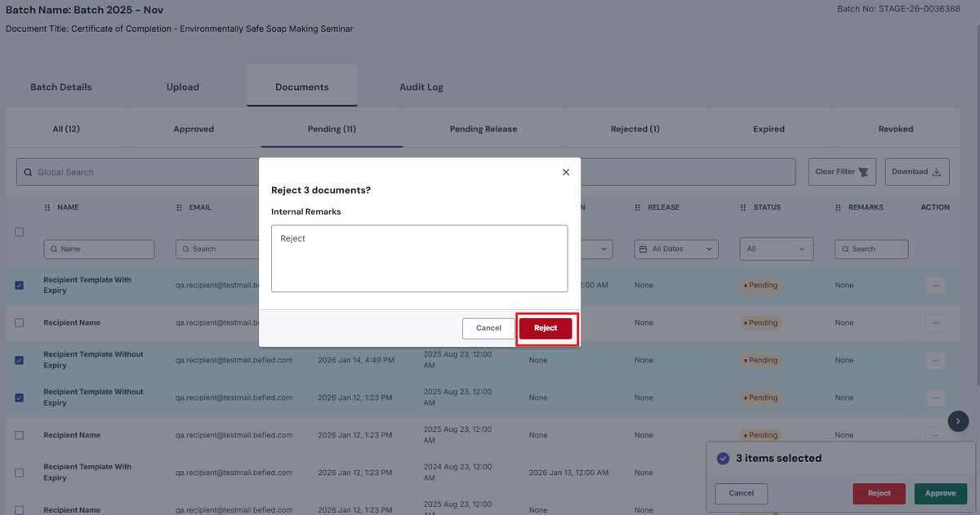The width and height of the screenshot is (980, 515).
Task: Open the Status filter All dropdown
Action: (776, 249)
